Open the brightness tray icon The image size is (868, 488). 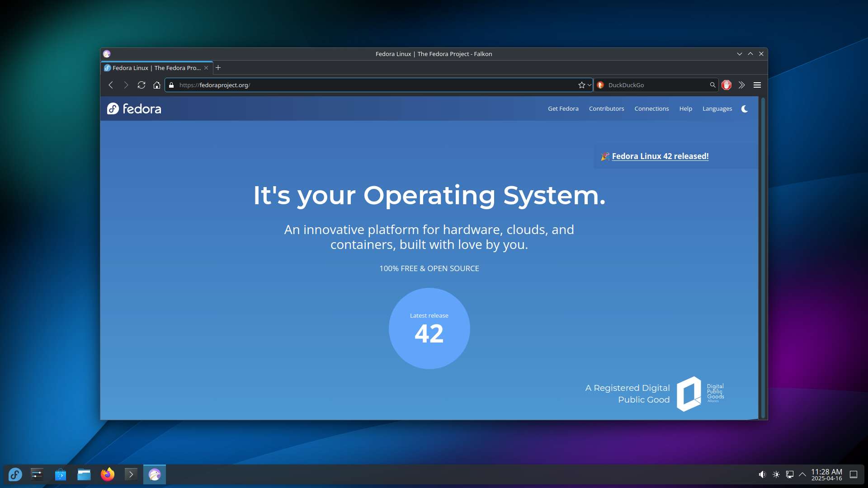click(776, 474)
